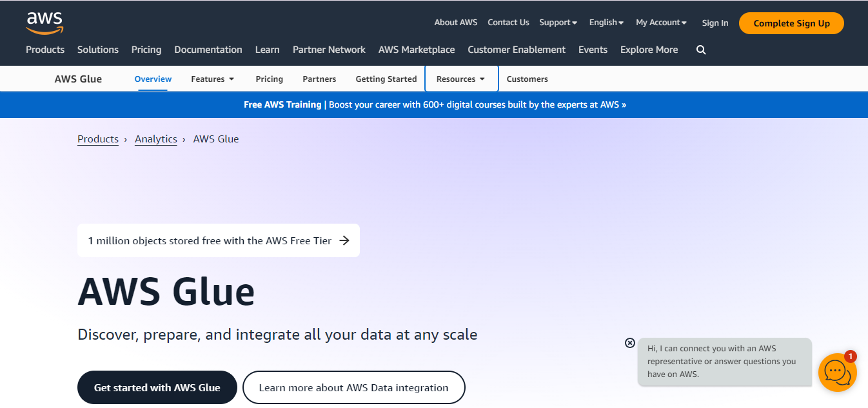This screenshot has height=408, width=868.
Task: Open the chat assistant bubble icon
Action: [x=837, y=372]
